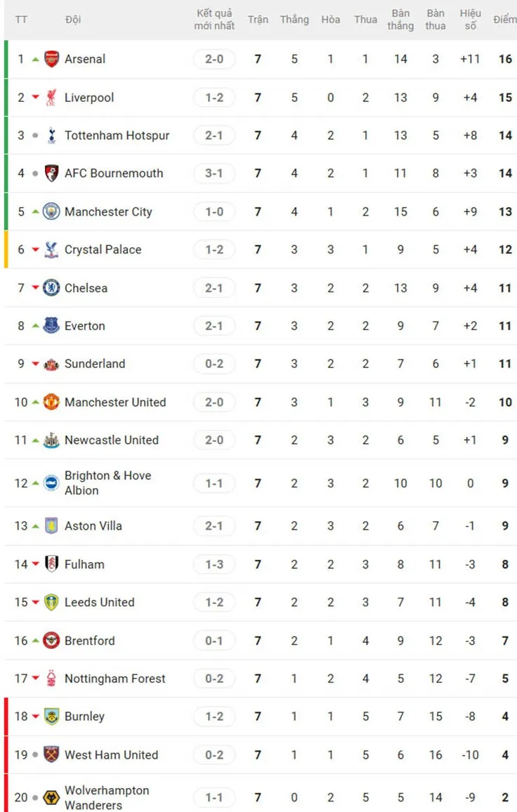
Task: Click the Tottenham Hotspur crest icon
Action: (x=51, y=135)
